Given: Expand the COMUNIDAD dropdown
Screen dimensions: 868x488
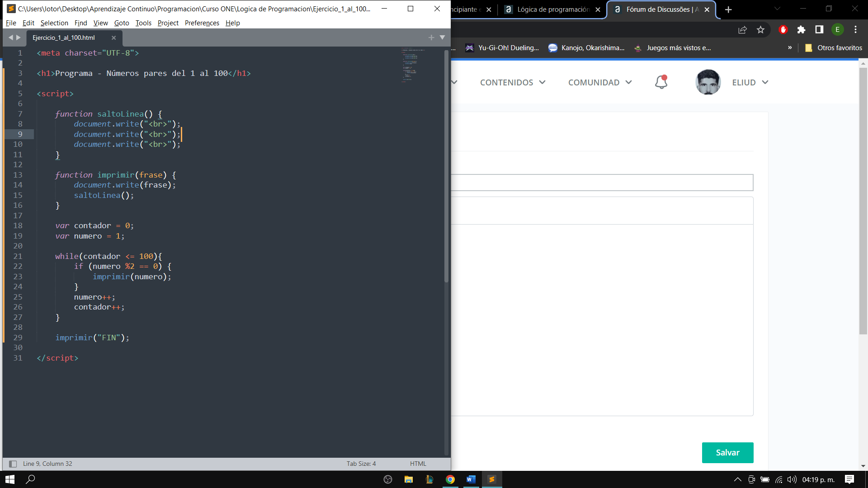Looking at the screenshot, I should tap(600, 83).
